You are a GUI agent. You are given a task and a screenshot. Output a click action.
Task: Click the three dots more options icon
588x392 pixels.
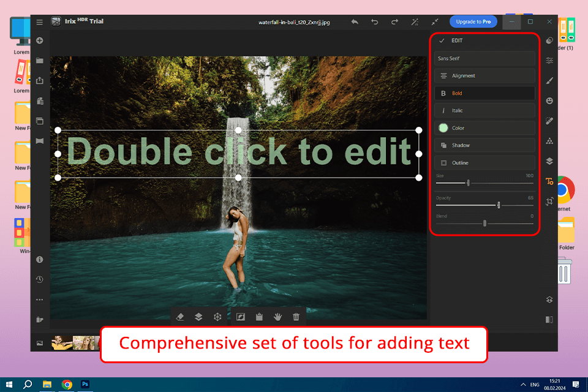pos(39,300)
